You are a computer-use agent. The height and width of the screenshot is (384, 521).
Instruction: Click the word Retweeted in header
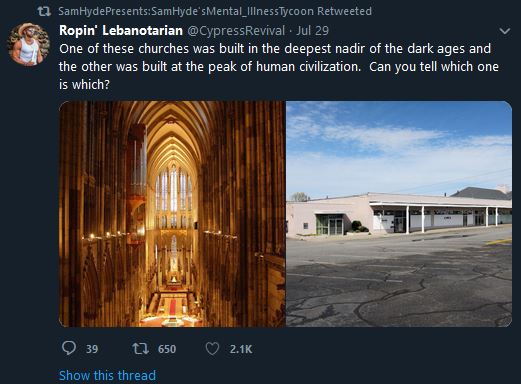coord(344,11)
